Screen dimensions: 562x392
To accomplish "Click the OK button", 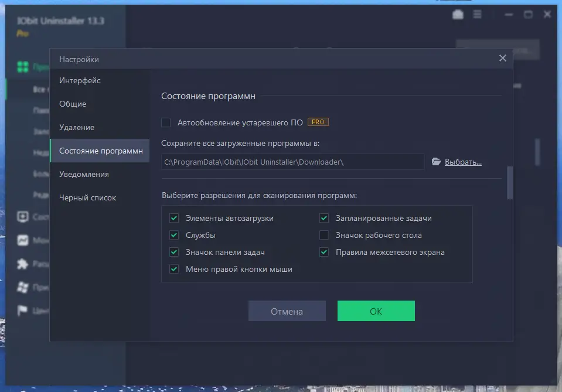I will (x=376, y=311).
